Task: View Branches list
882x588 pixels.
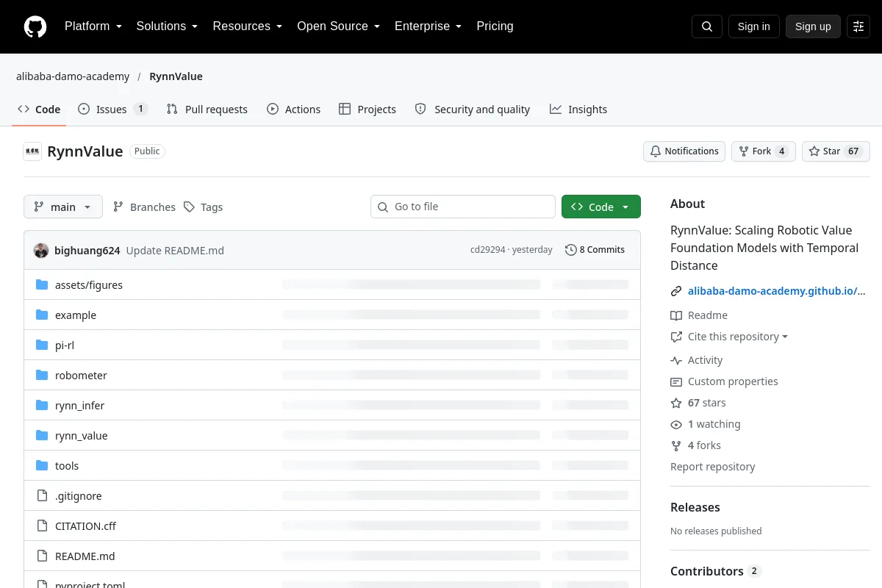Action: click(x=144, y=207)
